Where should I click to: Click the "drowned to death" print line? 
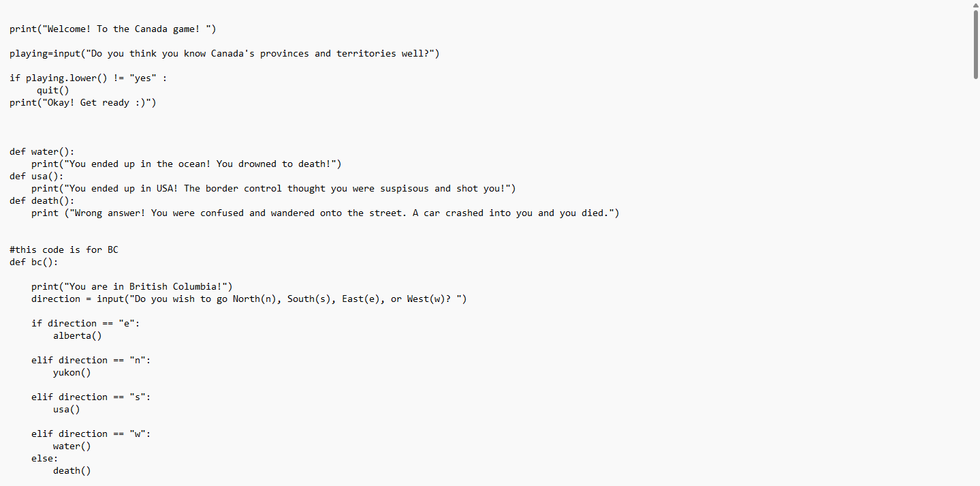point(186,164)
